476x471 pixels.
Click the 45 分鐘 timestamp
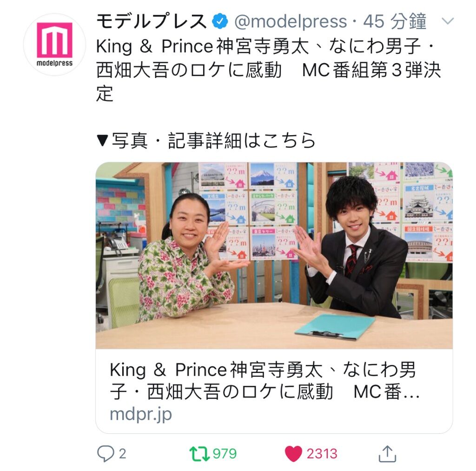[395, 21]
